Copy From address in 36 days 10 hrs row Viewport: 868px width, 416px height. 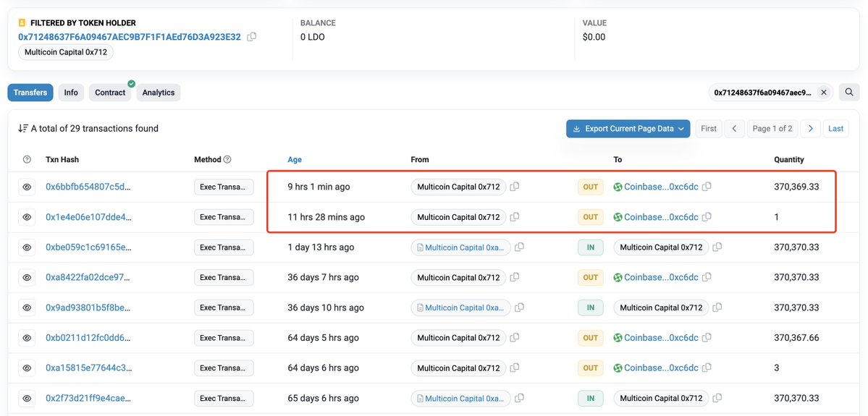pos(519,307)
